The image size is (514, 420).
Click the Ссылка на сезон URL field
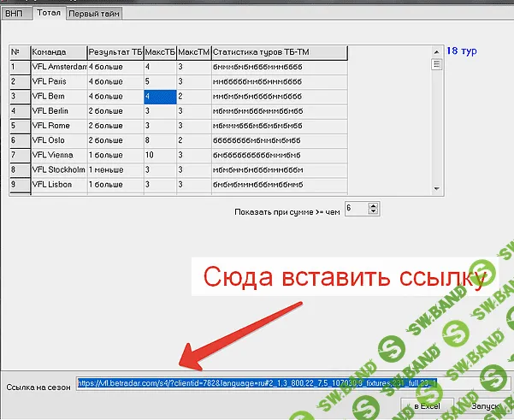[293, 383]
